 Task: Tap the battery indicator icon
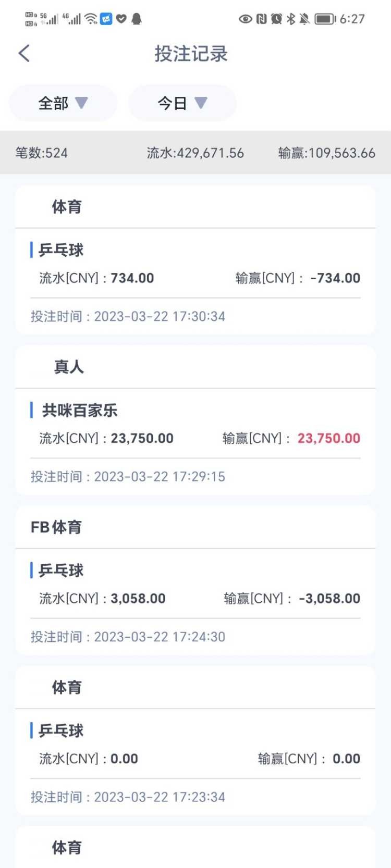(x=325, y=19)
